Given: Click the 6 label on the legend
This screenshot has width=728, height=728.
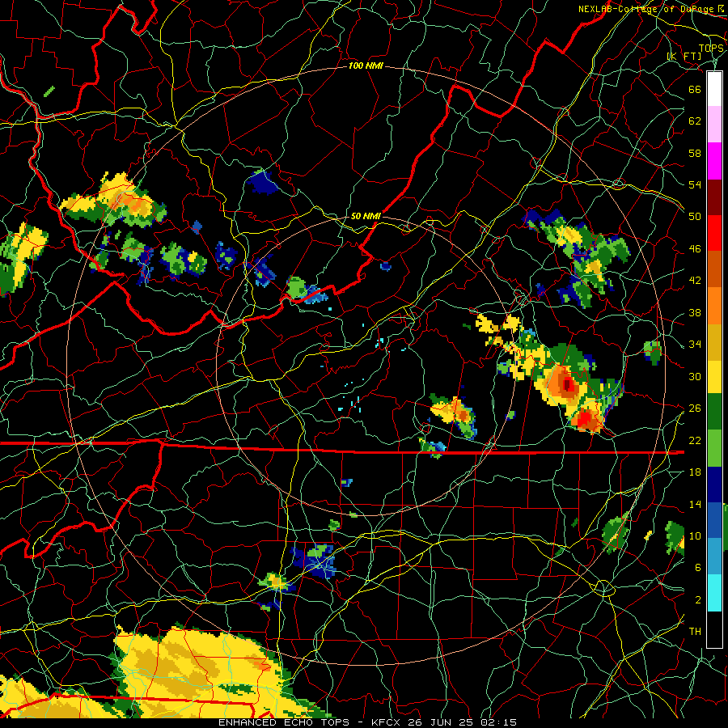Looking at the screenshot, I should pyautogui.click(x=698, y=568).
